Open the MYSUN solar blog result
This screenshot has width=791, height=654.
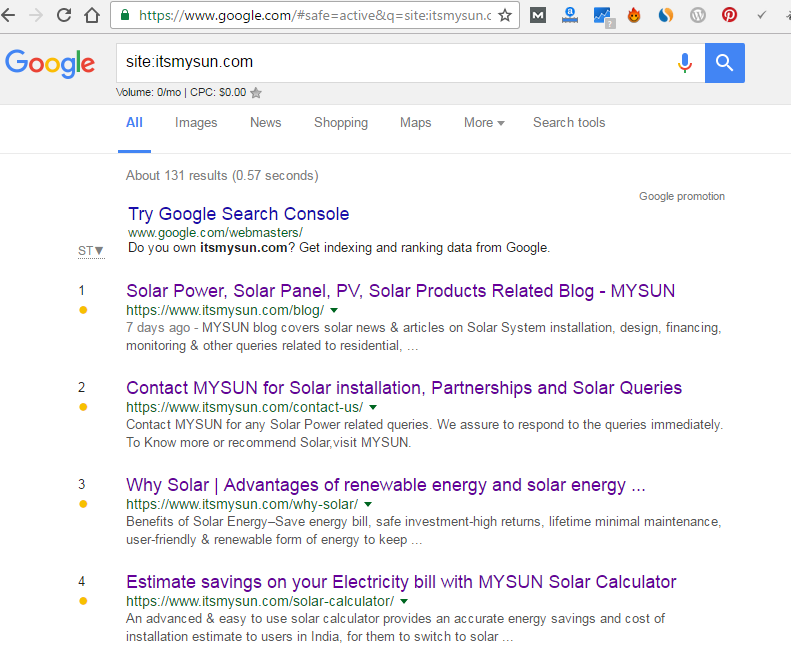[x=401, y=291]
